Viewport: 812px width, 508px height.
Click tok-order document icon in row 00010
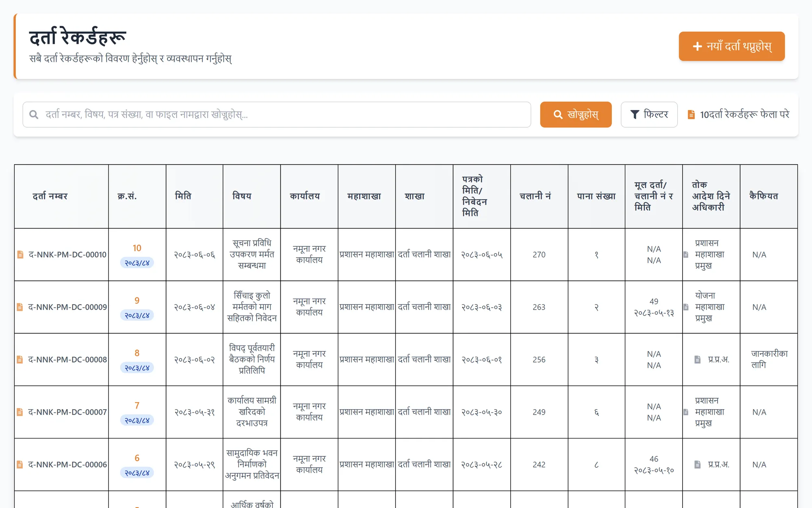(x=686, y=254)
